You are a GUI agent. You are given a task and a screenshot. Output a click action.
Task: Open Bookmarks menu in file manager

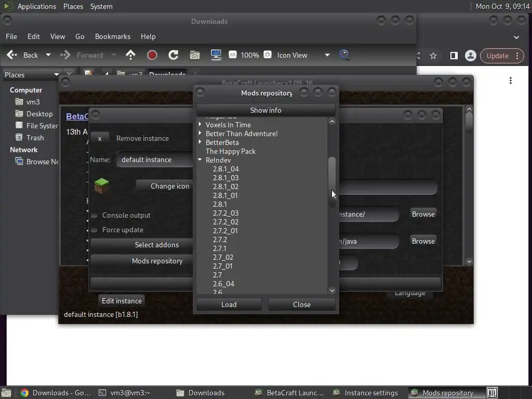tap(113, 36)
